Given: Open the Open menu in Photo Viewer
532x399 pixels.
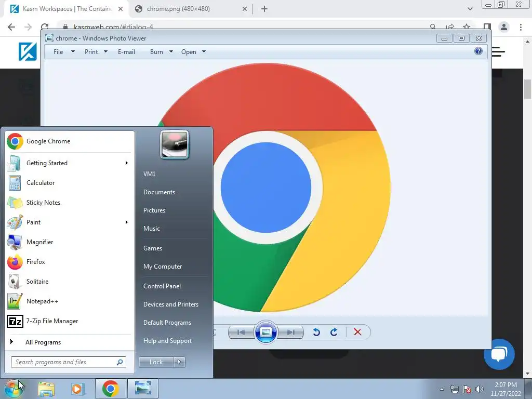Looking at the screenshot, I should click(x=193, y=52).
